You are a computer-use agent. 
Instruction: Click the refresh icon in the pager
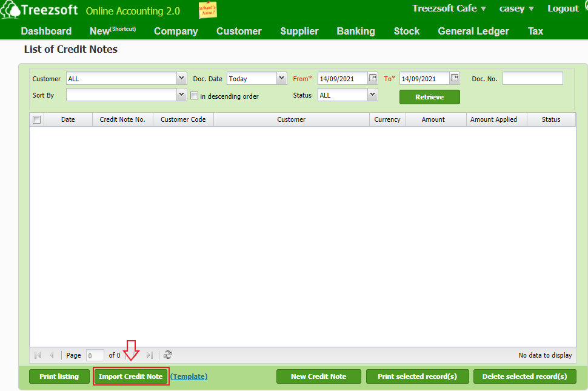click(168, 355)
